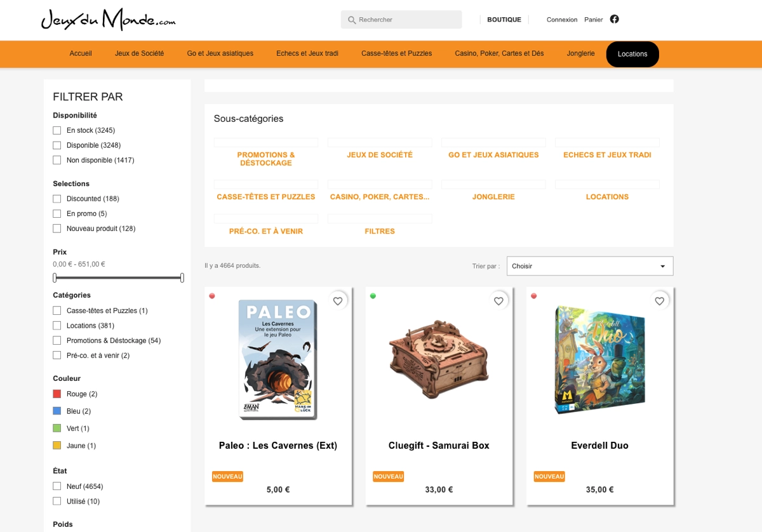The width and height of the screenshot is (762, 532).
Task: Click the Everdell Duo wishlist heart
Action: tap(659, 301)
